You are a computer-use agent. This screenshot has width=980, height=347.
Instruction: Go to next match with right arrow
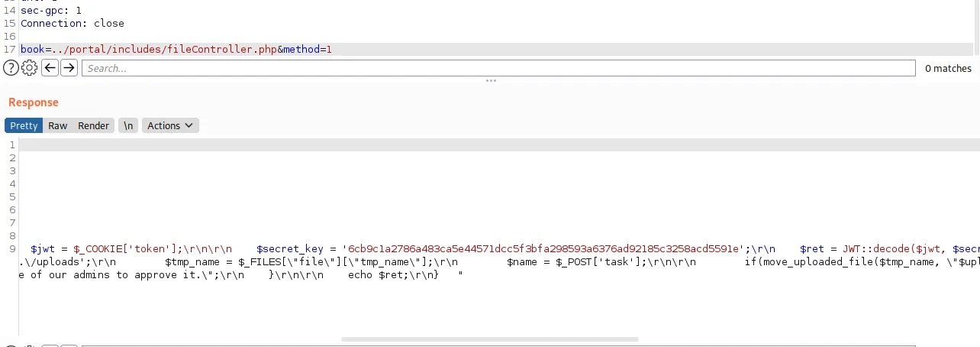(69, 68)
